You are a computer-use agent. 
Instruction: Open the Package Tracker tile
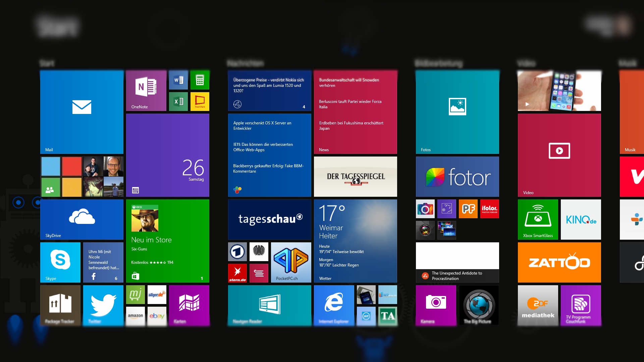tap(60, 305)
